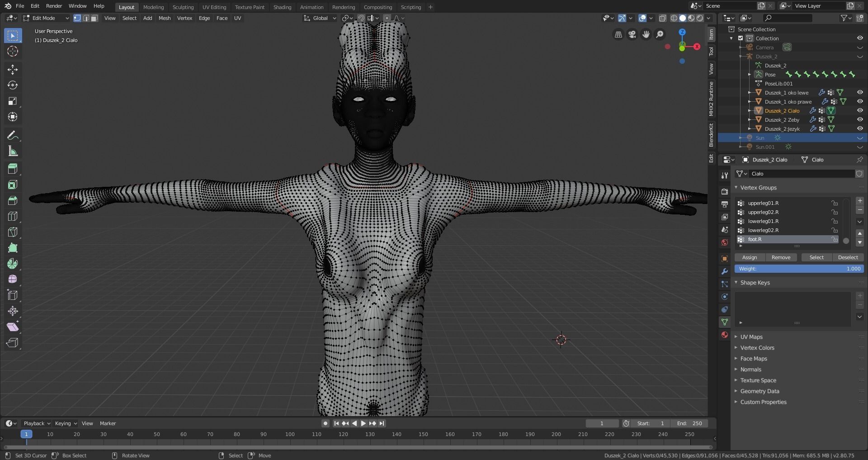Open the Modifiers properties tab
Screen dimensions: 868x460
(x=725, y=271)
